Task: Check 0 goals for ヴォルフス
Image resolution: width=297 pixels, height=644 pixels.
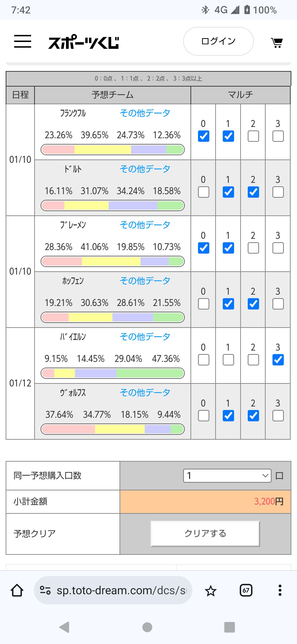Action: click(203, 416)
